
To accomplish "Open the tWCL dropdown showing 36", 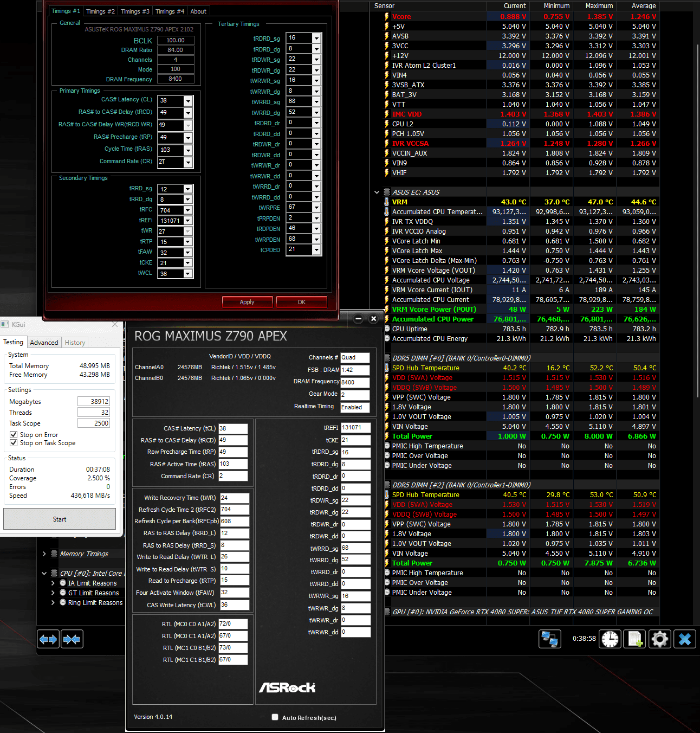I will pyautogui.click(x=188, y=273).
